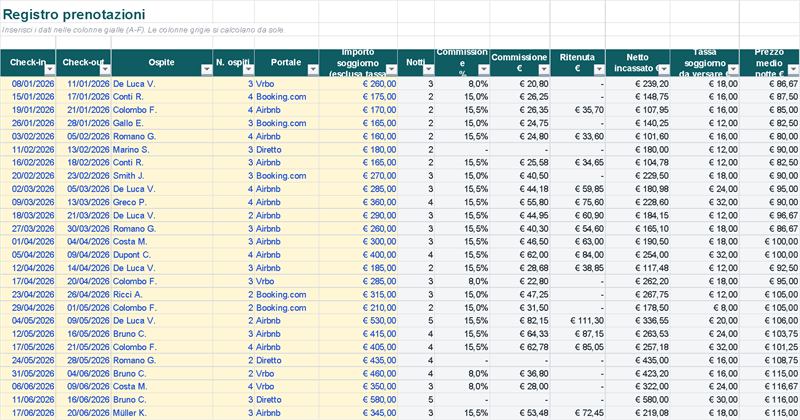Open the Netto incassato filter dropdown

664,69
